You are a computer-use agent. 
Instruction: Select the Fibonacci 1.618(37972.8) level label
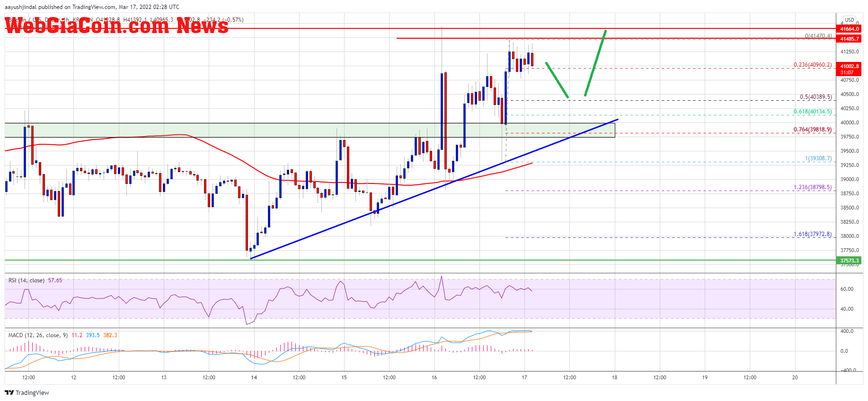point(813,234)
